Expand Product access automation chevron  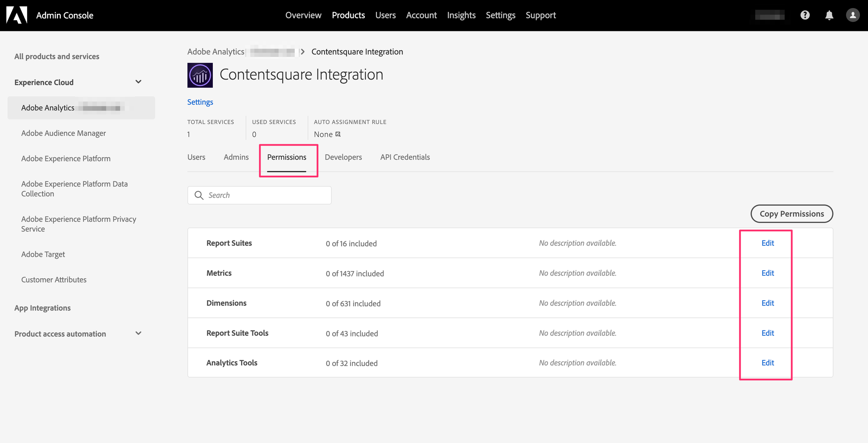point(139,333)
